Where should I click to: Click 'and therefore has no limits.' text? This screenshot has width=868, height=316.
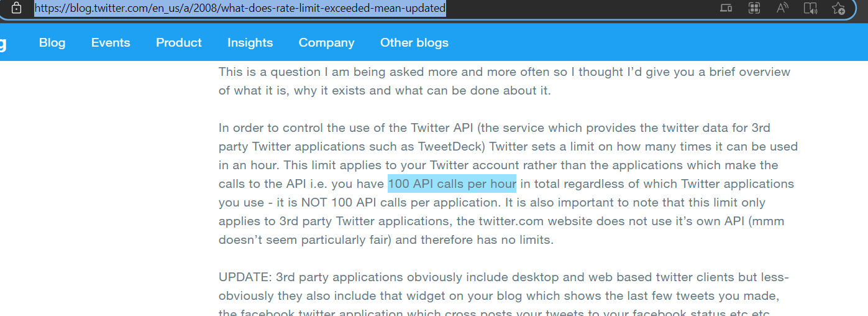coord(474,240)
